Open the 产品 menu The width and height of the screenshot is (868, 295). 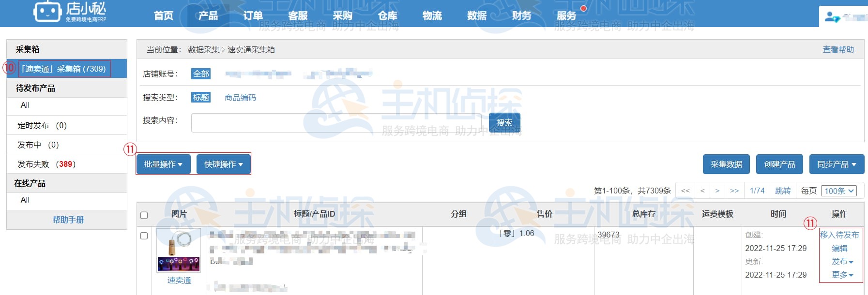(208, 15)
